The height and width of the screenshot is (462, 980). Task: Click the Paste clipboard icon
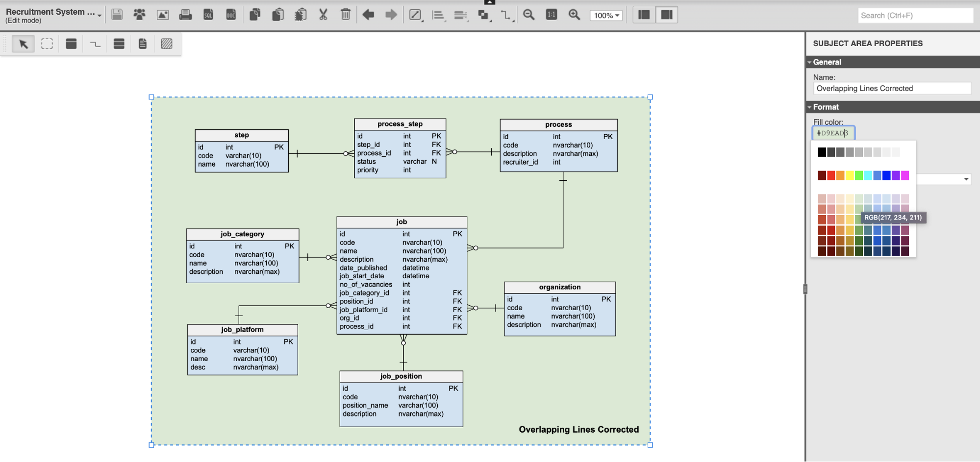point(278,15)
